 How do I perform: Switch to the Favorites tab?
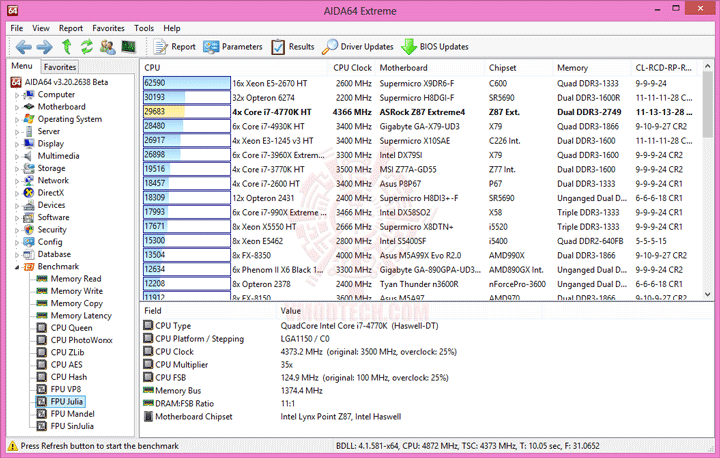click(x=60, y=67)
